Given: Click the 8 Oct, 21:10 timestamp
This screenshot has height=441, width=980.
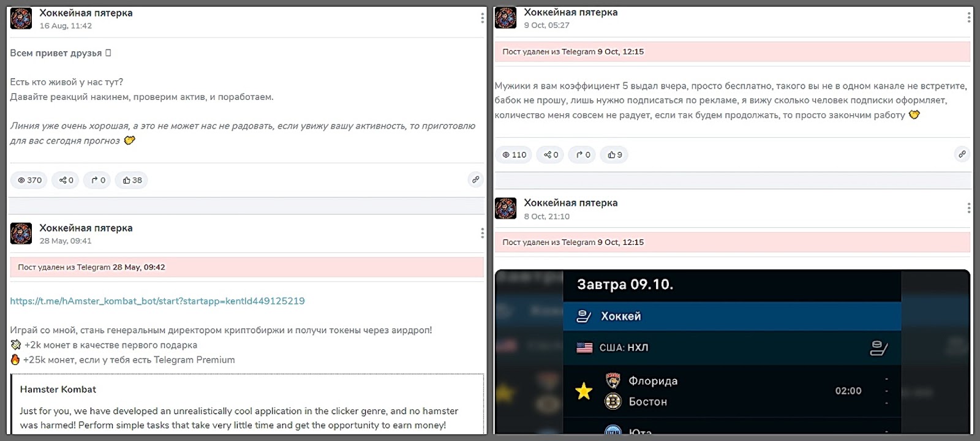Looking at the screenshot, I should click(546, 216).
